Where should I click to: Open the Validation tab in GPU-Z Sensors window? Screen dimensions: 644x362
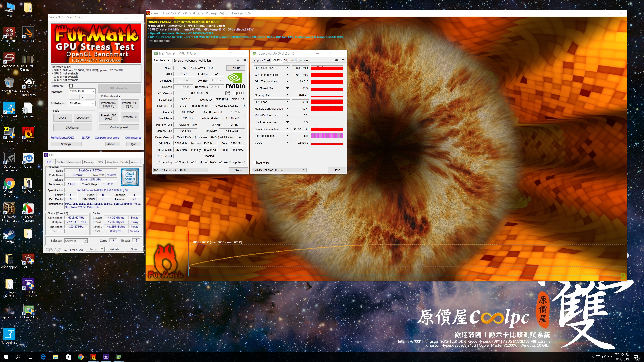point(303,60)
